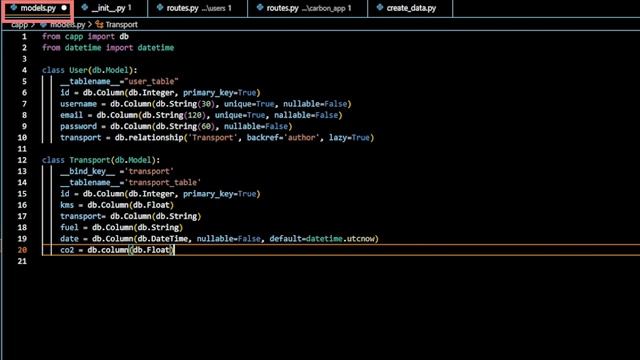Click Python icon on routes.py carbon_app tab
The image size is (640, 360).
click(260, 7)
